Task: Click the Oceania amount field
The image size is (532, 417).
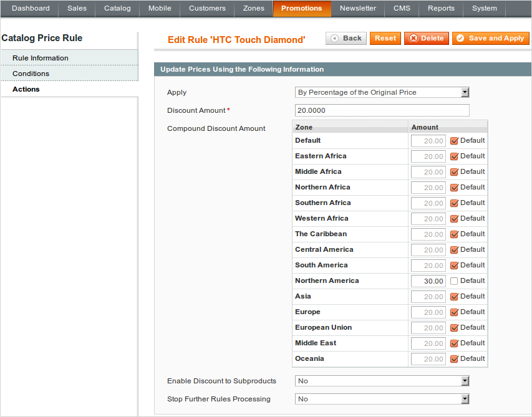Action: point(428,359)
